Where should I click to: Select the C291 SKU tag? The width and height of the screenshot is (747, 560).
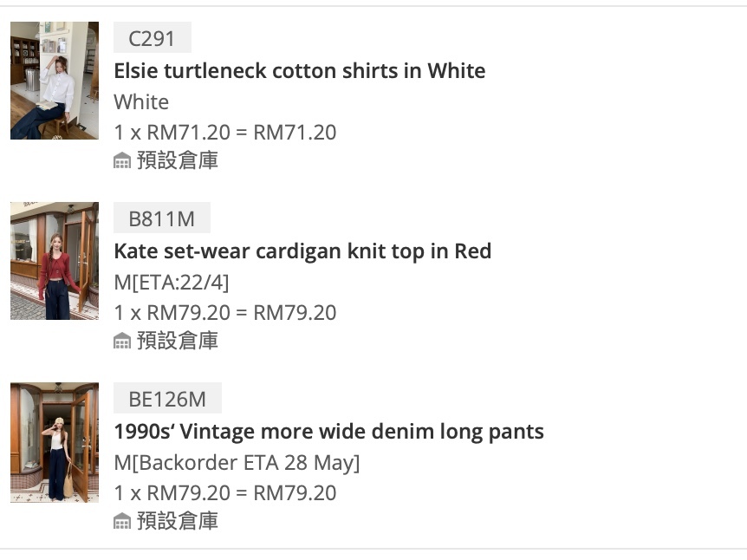click(153, 37)
